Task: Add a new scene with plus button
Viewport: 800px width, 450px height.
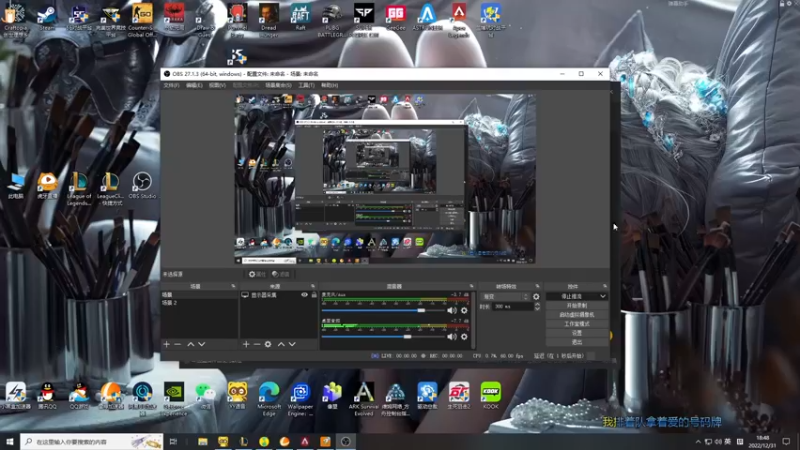Action: point(166,344)
